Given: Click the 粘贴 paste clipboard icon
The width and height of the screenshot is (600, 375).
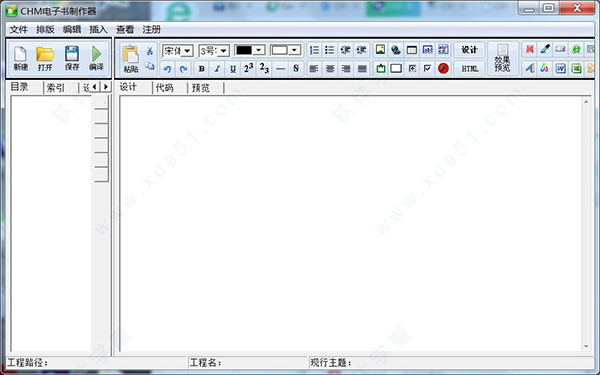Looking at the screenshot, I should [130, 59].
